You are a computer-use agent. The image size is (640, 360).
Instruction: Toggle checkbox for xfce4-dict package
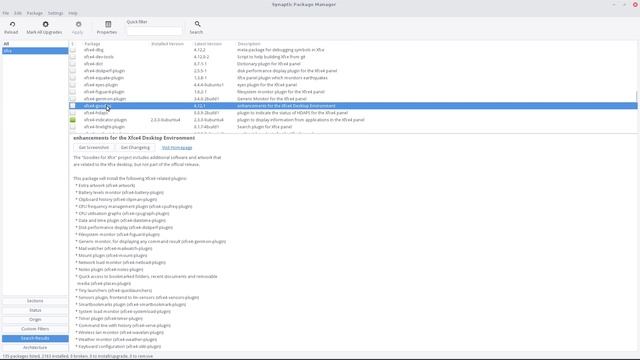pos(73,64)
